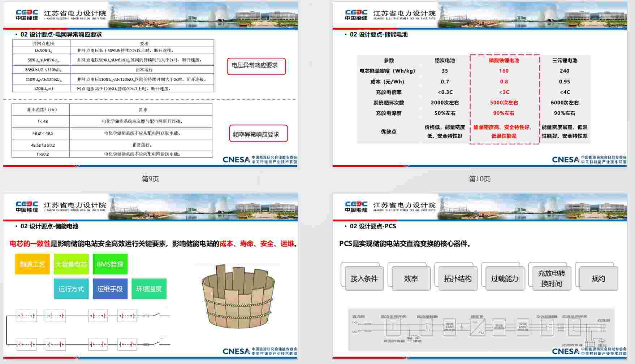Click the CEEC logo on slide 9
Screen dimensions: 635x364
(27, 15)
